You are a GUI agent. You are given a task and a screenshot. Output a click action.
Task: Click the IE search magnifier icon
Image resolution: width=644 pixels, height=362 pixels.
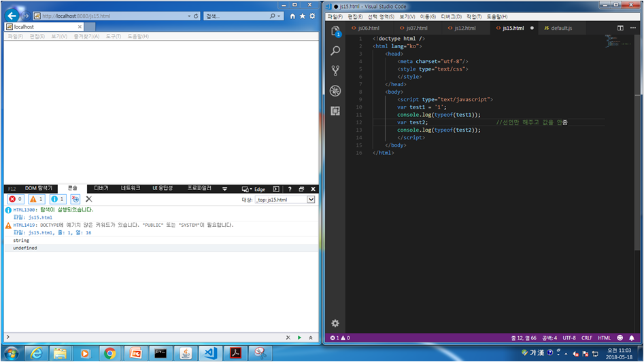pyautogui.click(x=272, y=16)
